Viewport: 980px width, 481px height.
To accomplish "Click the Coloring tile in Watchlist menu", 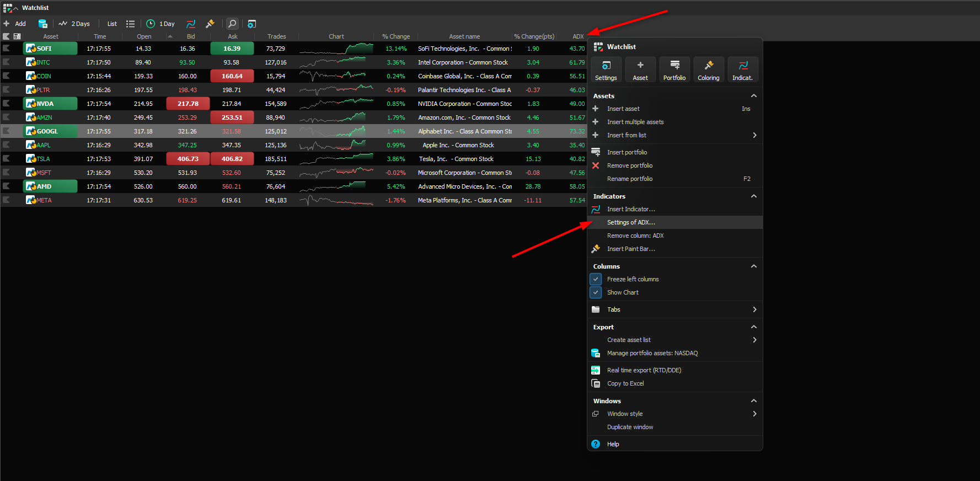I will tap(709, 70).
